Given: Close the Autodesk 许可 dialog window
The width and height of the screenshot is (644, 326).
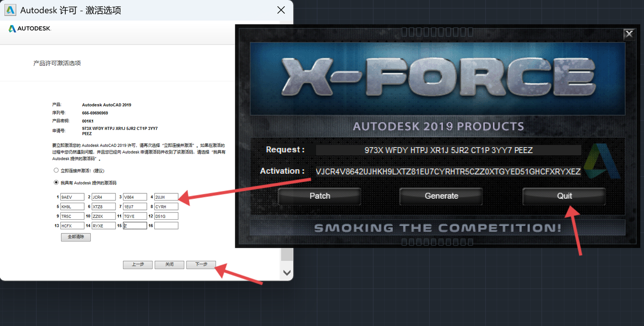Looking at the screenshot, I should 281,10.
